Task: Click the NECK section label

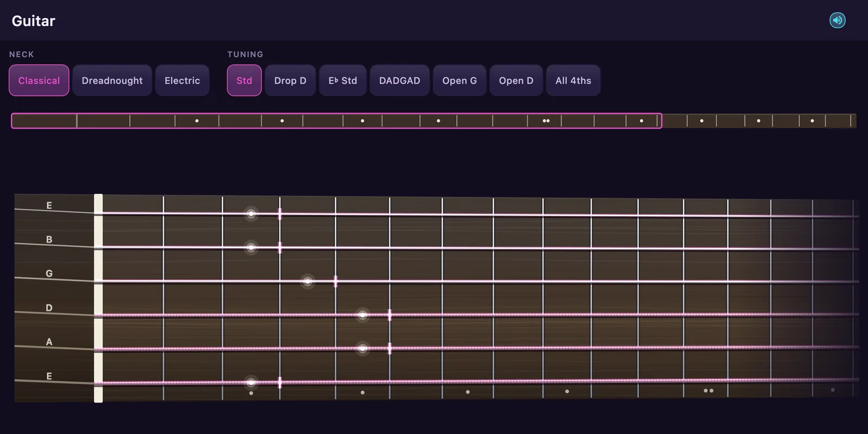Action: pyautogui.click(x=22, y=54)
